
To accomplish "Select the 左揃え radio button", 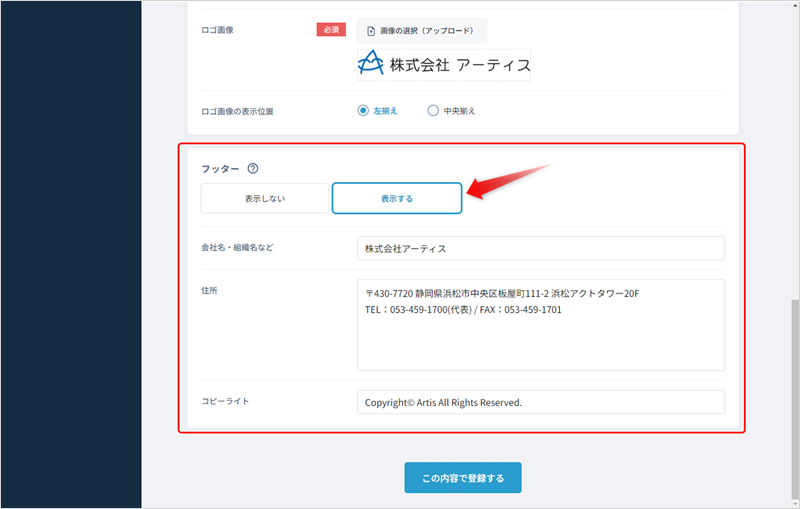I will click(363, 111).
